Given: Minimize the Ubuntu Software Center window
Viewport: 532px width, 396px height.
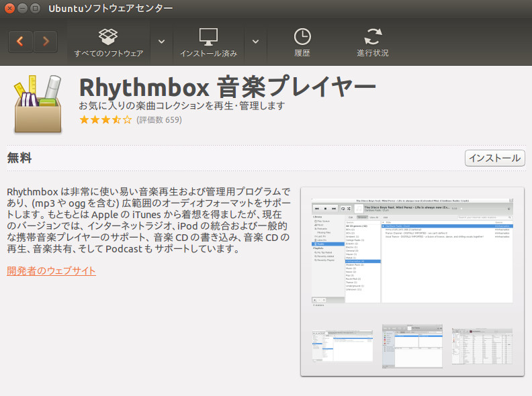Looking at the screenshot, I should click(x=22, y=8).
